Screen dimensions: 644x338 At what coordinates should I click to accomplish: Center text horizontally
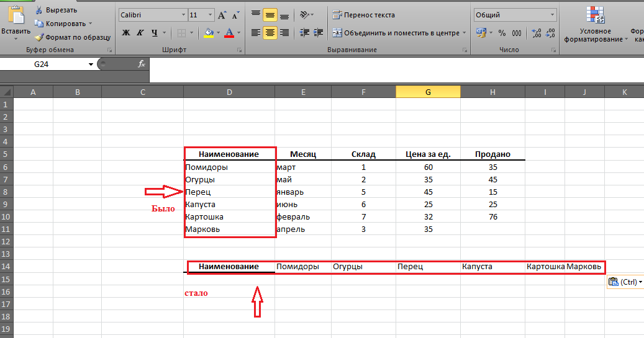(x=270, y=32)
